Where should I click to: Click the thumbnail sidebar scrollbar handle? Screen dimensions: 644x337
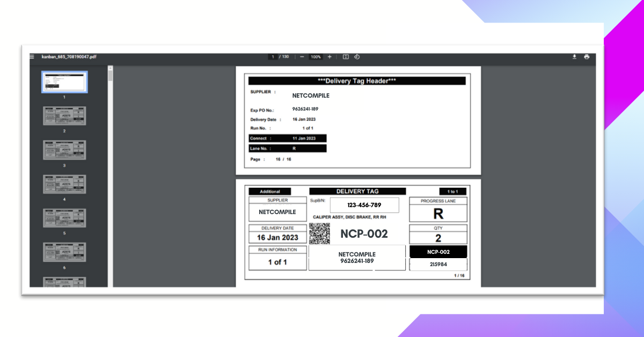[111, 76]
